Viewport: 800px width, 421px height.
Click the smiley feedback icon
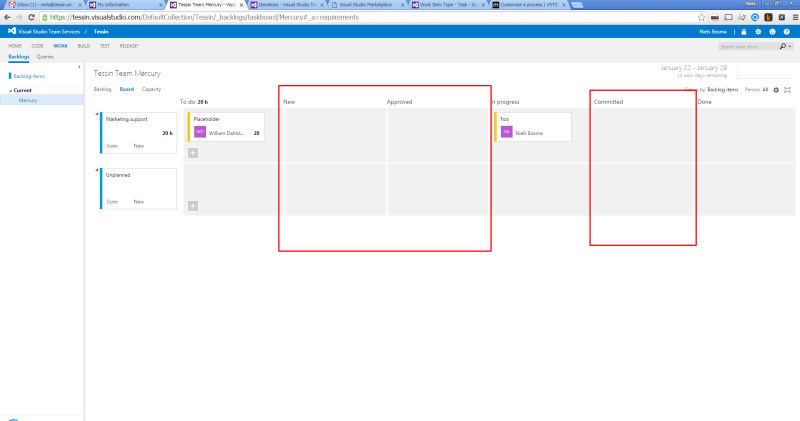(x=772, y=32)
